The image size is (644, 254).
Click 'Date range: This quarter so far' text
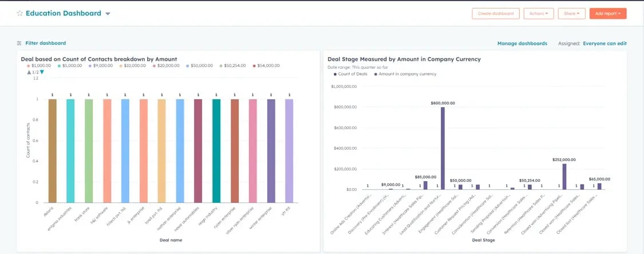(x=358, y=67)
